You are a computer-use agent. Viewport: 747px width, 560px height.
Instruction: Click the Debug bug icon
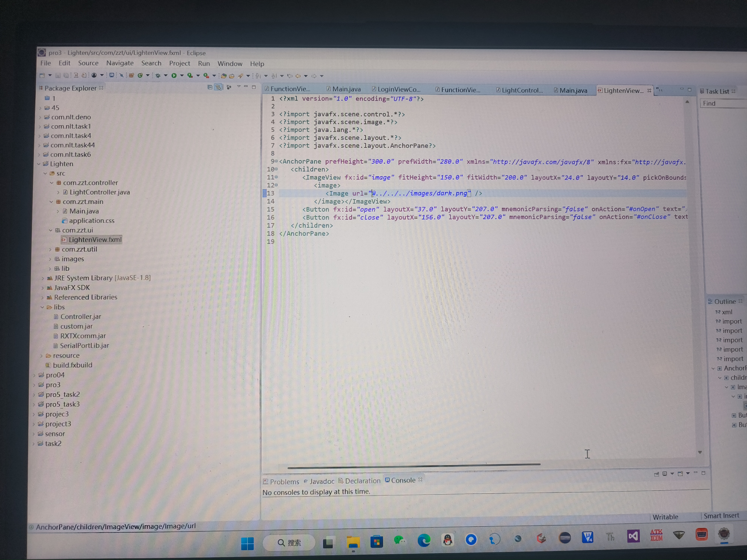(x=158, y=76)
